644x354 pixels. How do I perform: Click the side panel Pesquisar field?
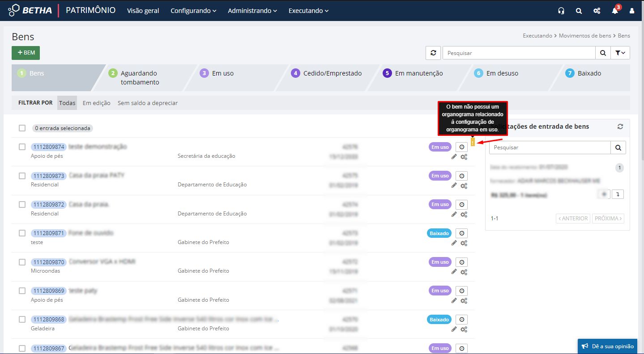point(550,147)
